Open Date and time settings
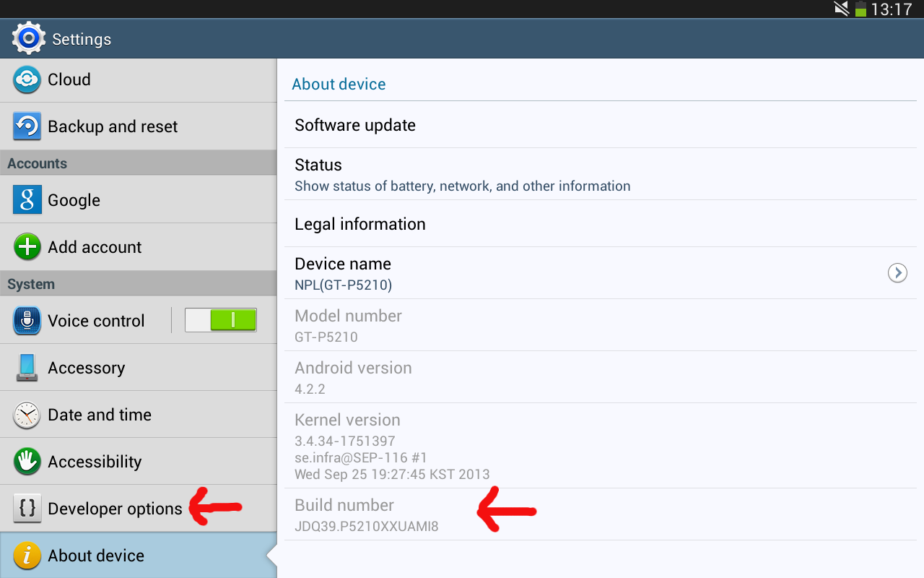The width and height of the screenshot is (924, 578). [139, 415]
